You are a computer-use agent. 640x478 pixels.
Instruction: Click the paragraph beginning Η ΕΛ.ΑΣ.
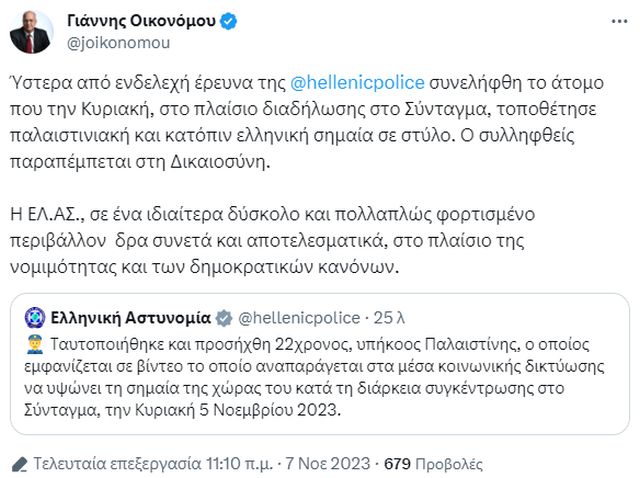coord(300,242)
